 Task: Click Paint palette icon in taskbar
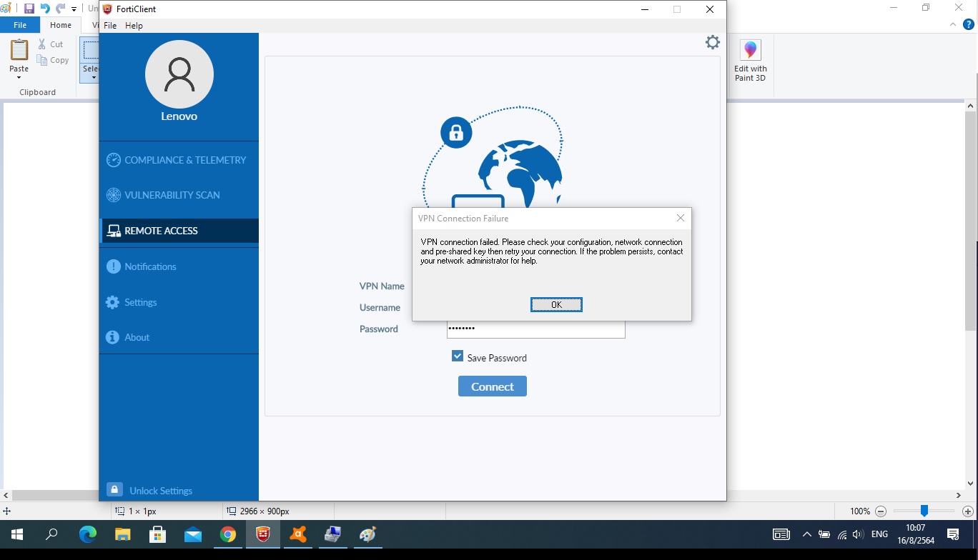(368, 534)
